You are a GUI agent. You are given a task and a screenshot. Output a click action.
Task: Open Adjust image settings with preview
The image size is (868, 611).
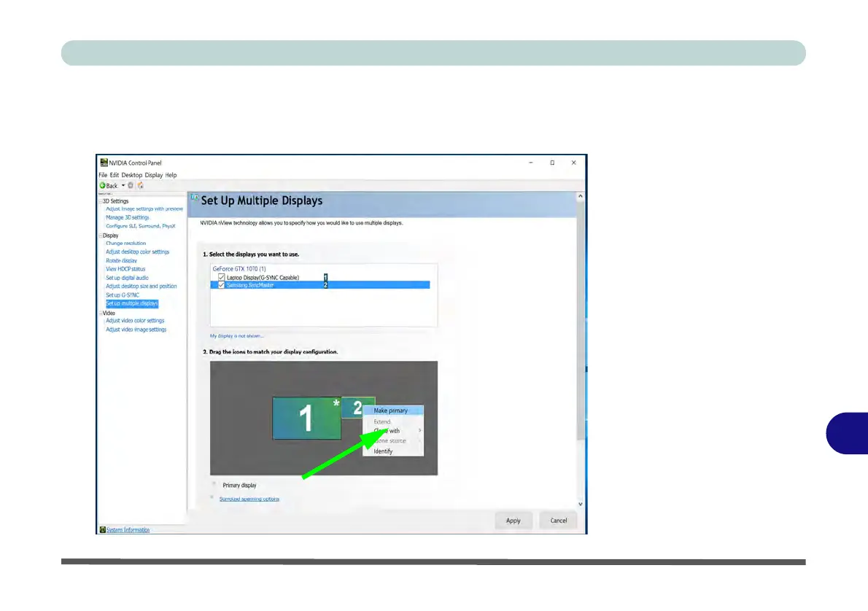tap(144, 209)
